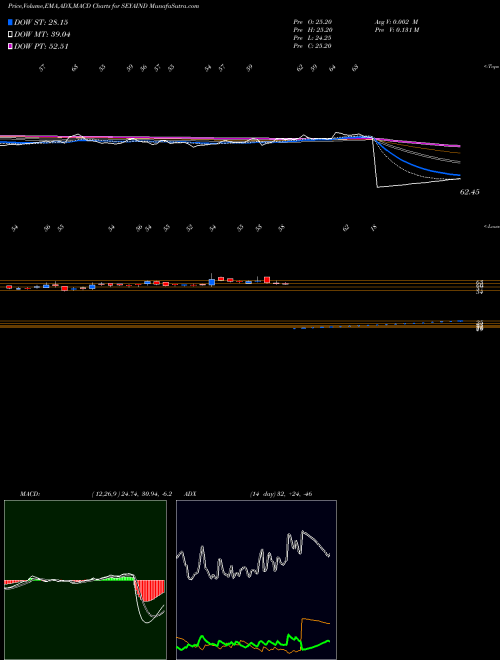Click the chart title mentioning MunafaSutra.com
The height and width of the screenshot is (660, 500).
tap(104, 6)
